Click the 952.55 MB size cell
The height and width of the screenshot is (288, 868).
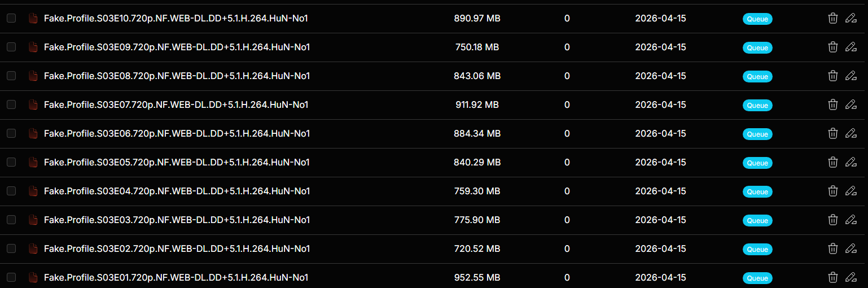477,277
